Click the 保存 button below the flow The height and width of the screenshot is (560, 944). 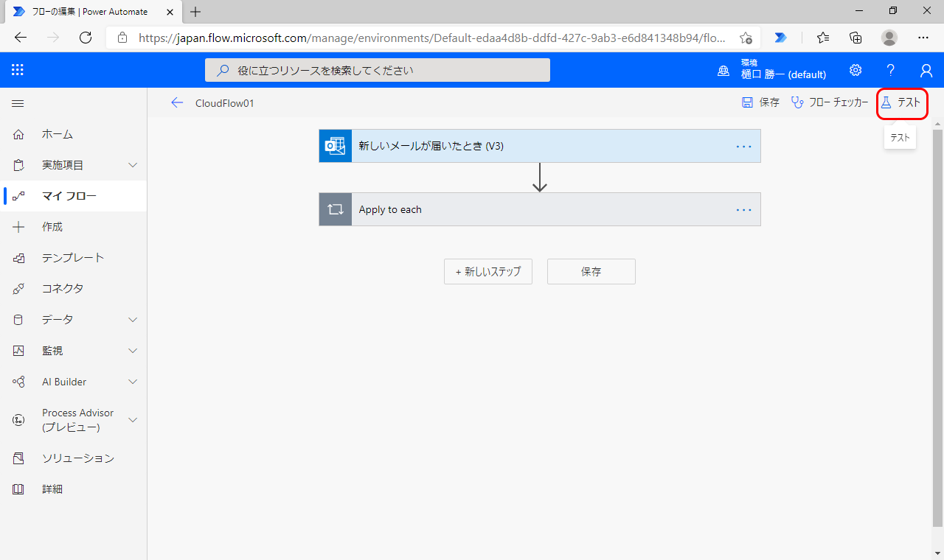click(x=591, y=271)
